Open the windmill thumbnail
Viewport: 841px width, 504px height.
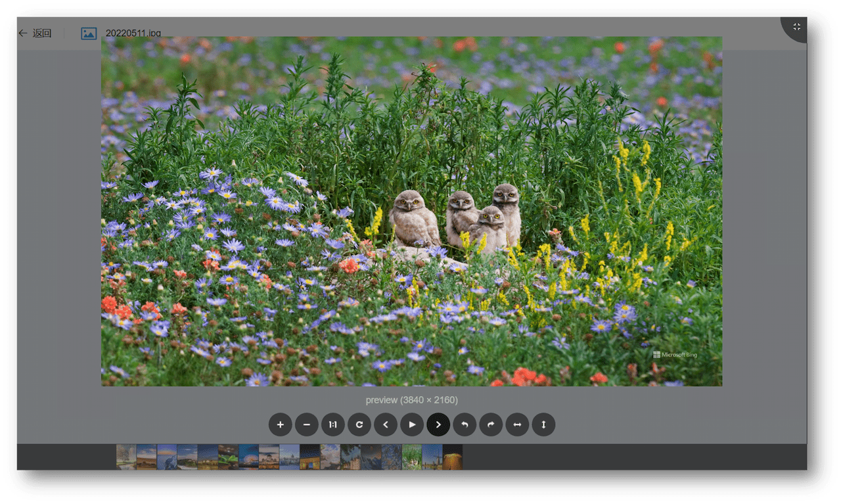pyautogui.click(x=432, y=457)
